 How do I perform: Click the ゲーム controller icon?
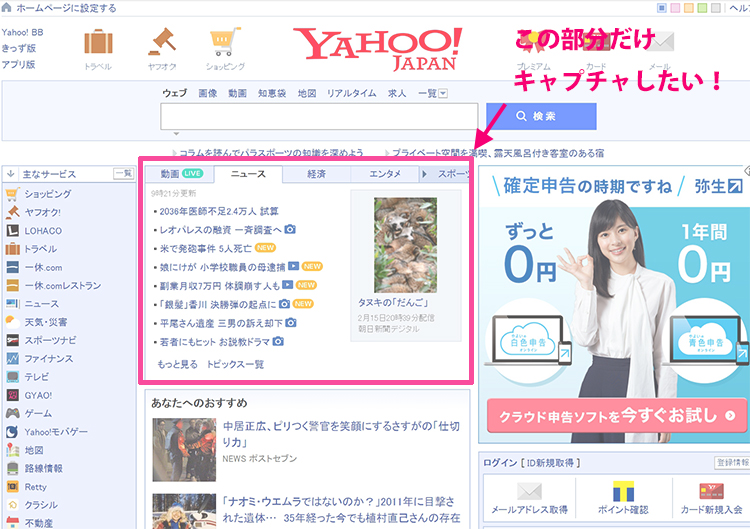click(x=12, y=413)
